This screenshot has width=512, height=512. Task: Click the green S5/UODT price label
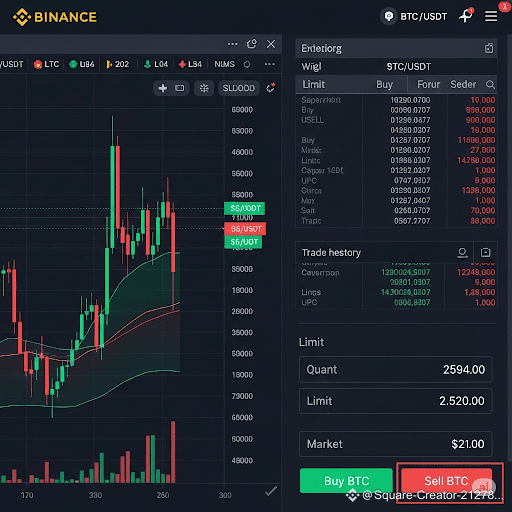pyautogui.click(x=245, y=208)
